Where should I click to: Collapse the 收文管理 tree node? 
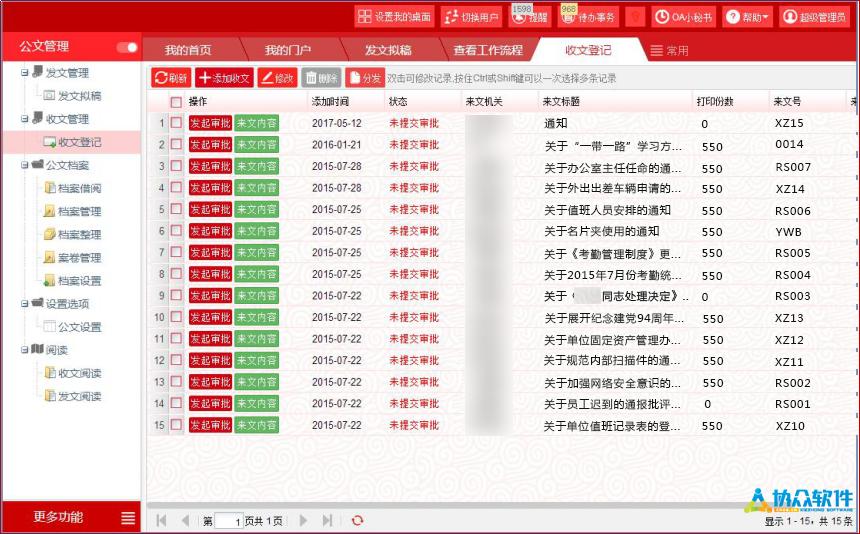click(25, 118)
